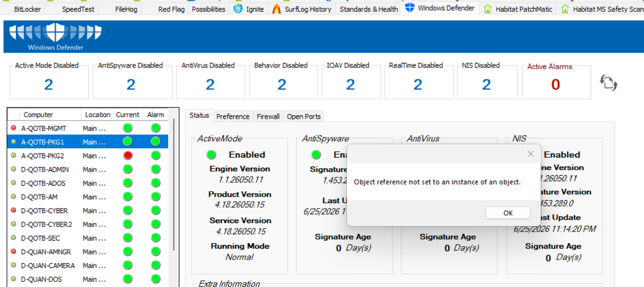644x287 pixels.
Task: Click the AntiVirus Disabled count
Action: [210, 84]
